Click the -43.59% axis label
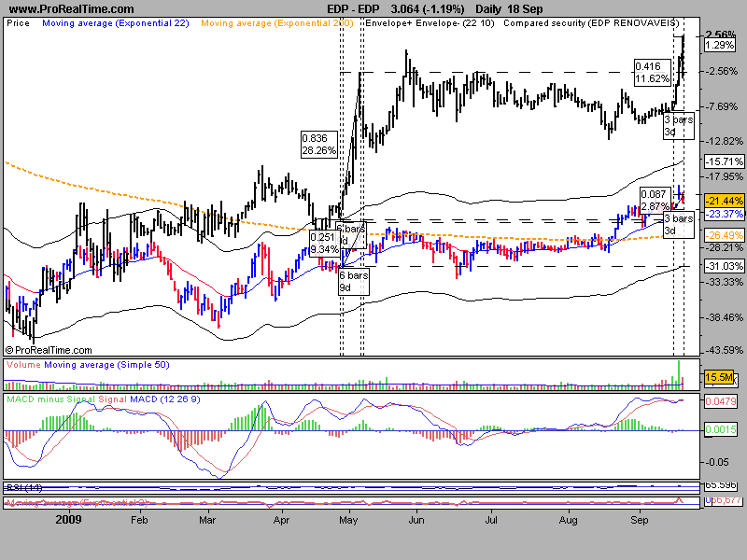The height and width of the screenshot is (560, 747). pyautogui.click(x=723, y=350)
